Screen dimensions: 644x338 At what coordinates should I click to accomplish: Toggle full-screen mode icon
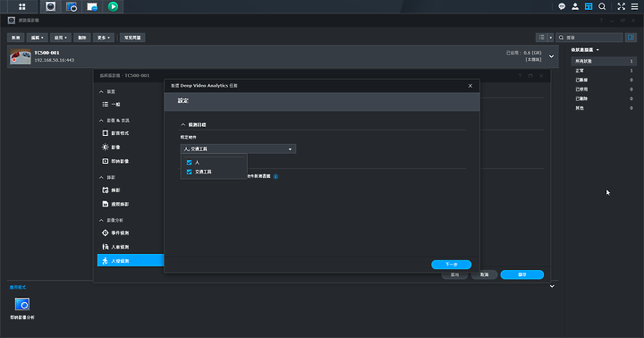(x=621, y=6)
